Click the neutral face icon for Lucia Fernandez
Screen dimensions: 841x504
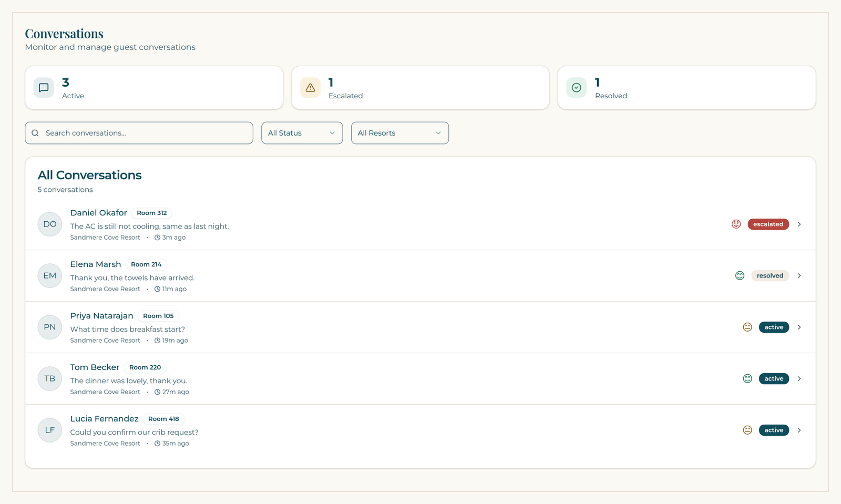point(747,430)
